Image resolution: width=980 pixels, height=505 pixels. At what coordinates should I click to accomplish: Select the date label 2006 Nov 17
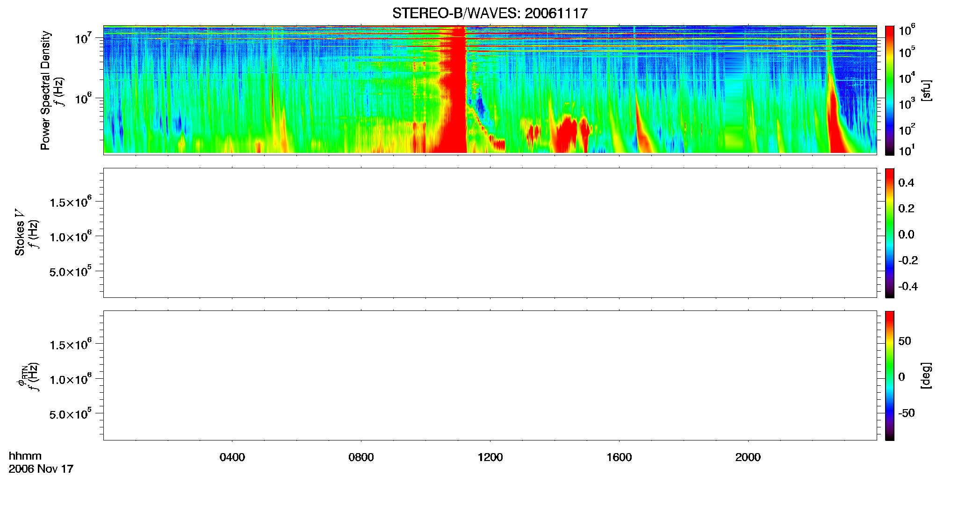pyautogui.click(x=41, y=469)
